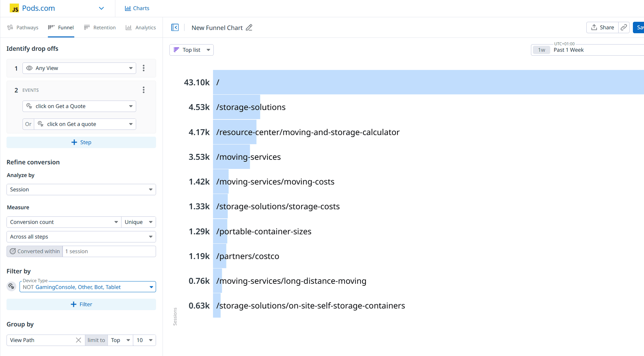This screenshot has height=356, width=644.
Task: Open the step 2 Events three-dot menu
Action: (x=144, y=90)
